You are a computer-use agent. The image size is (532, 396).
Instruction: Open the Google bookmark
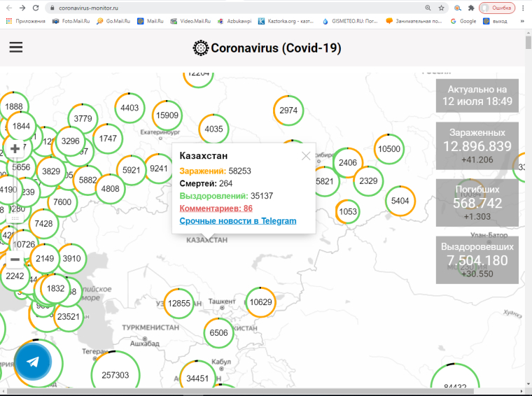(463, 21)
